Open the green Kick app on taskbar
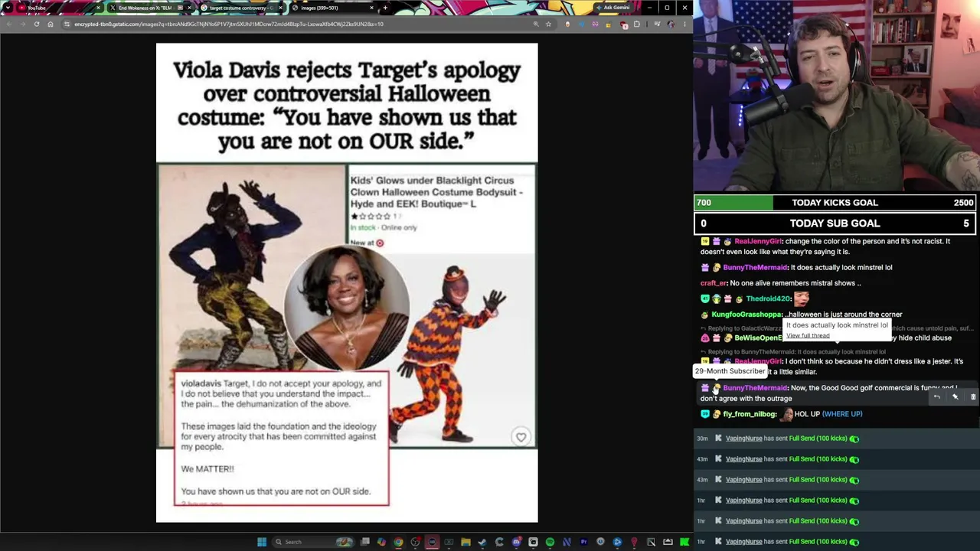This screenshot has height=551, width=980. (684, 542)
